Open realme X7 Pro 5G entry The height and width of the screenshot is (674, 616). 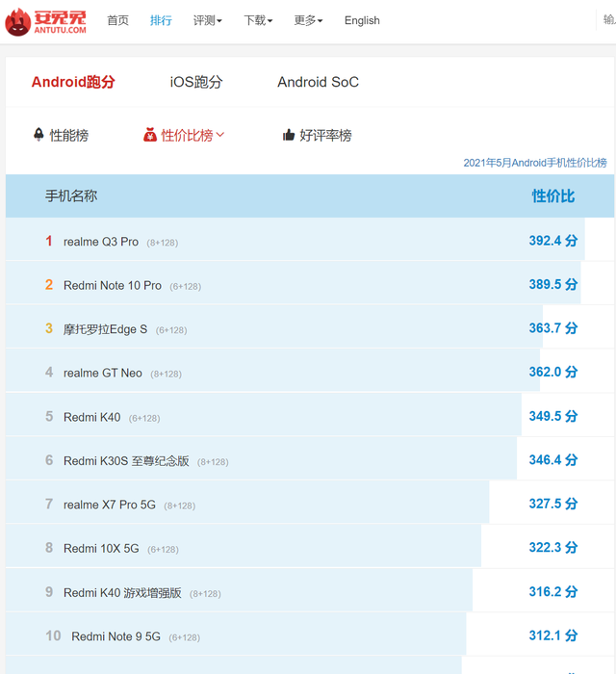point(110,505)
